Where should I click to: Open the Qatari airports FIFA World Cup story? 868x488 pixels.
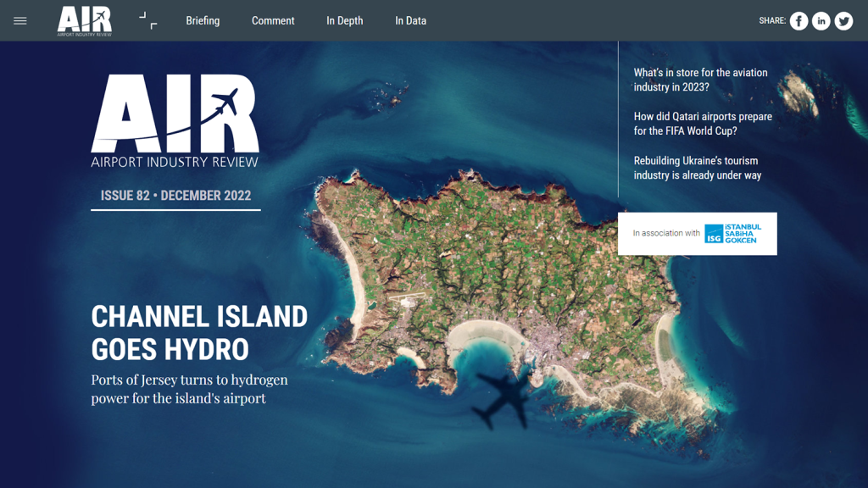tap(703, 124)
